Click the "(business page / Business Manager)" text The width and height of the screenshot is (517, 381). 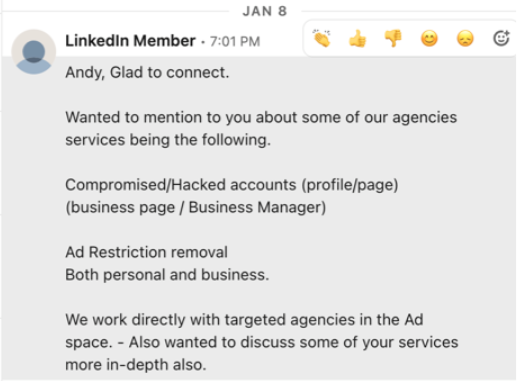(196, 207)
